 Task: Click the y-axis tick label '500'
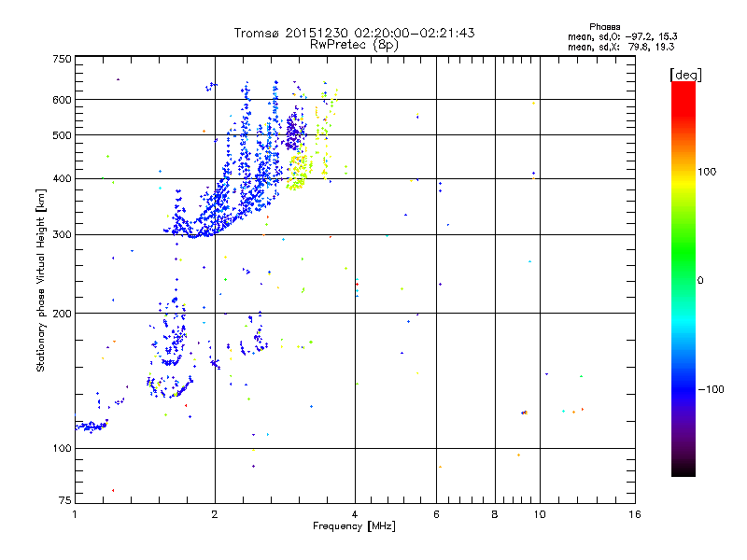62,135
